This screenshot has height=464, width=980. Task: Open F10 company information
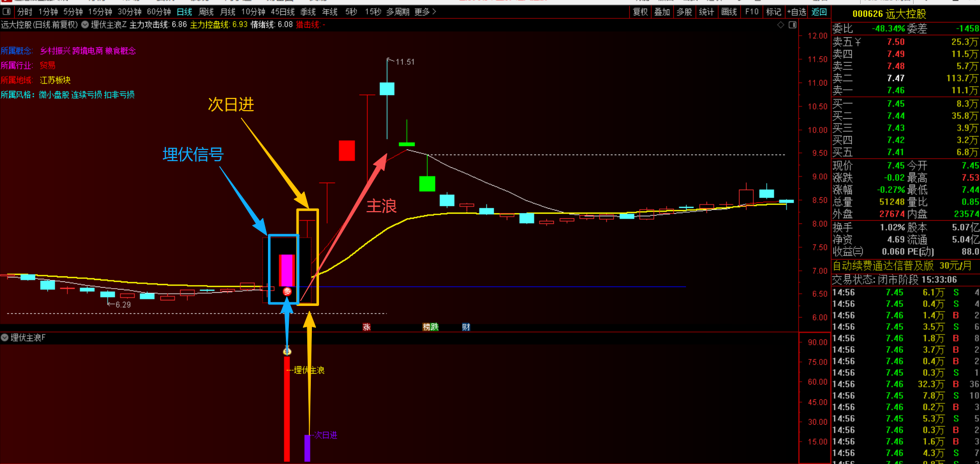(752, 12)
